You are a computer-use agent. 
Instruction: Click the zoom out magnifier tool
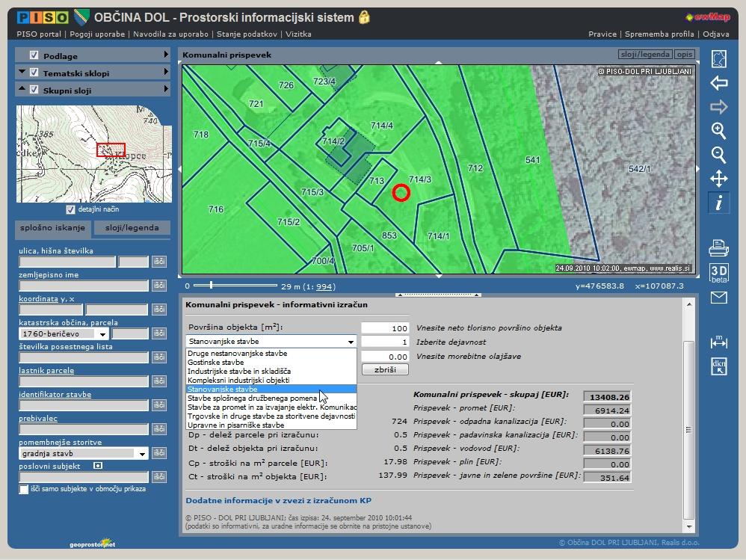point(718,155)
